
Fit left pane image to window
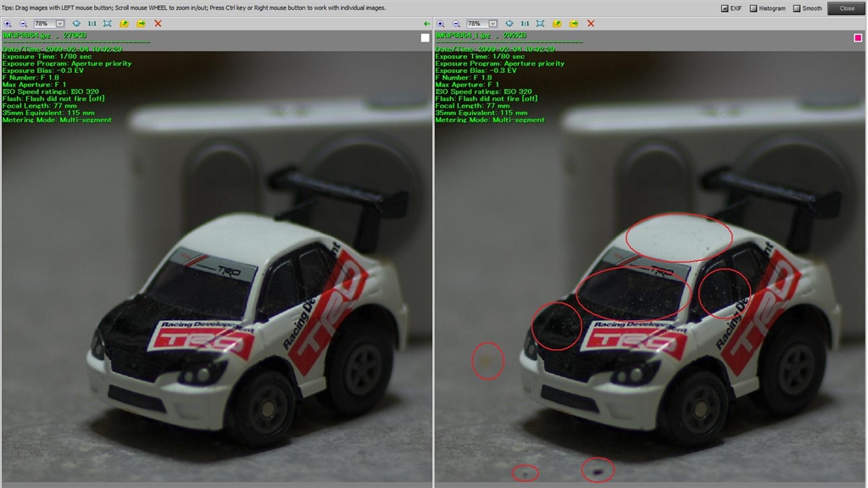coord(108,24)
